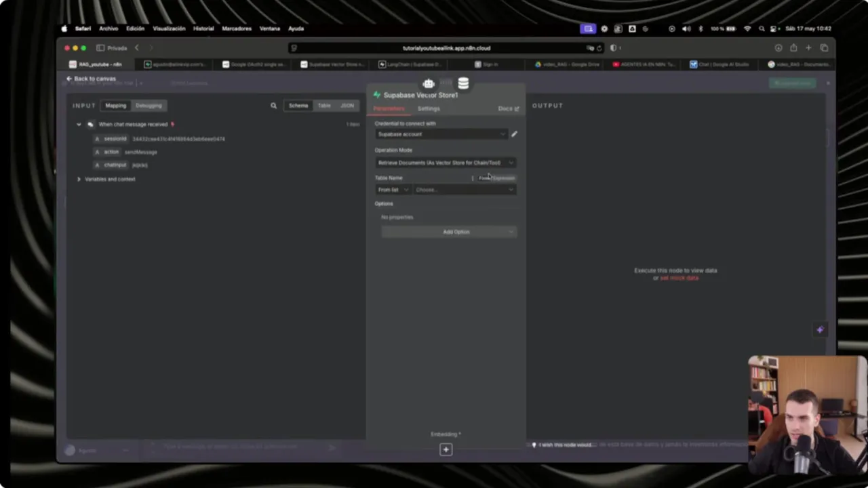Click the privacy shield icon in Safari toolbar
Viewport: 868px width, 488px height.
coord(614,48)
